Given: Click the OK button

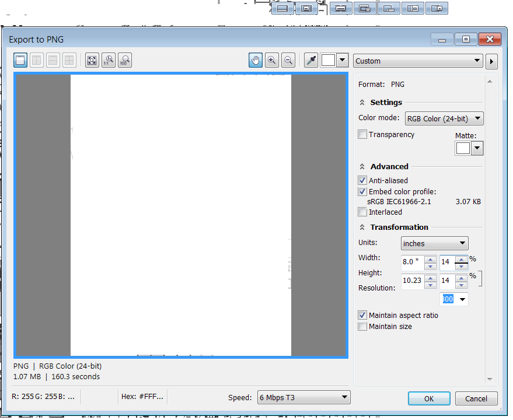Looking at the screenshot, I should [x=429, y=398].
